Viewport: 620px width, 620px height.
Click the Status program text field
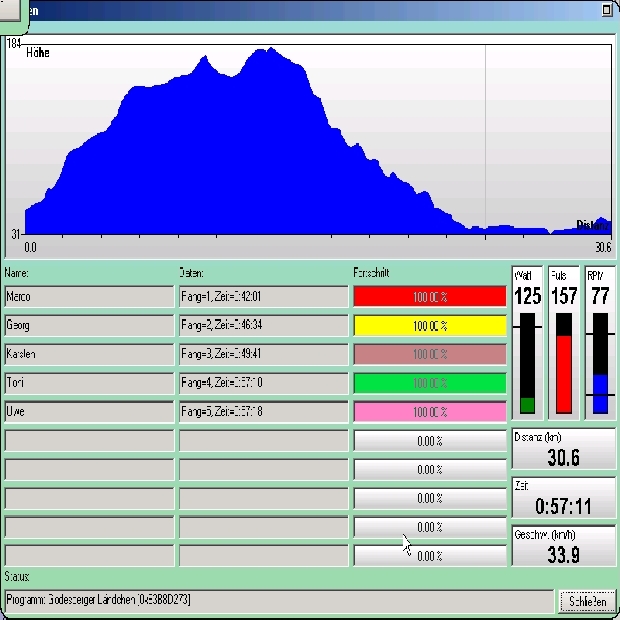pyautogui.click(x=279, y=600)
